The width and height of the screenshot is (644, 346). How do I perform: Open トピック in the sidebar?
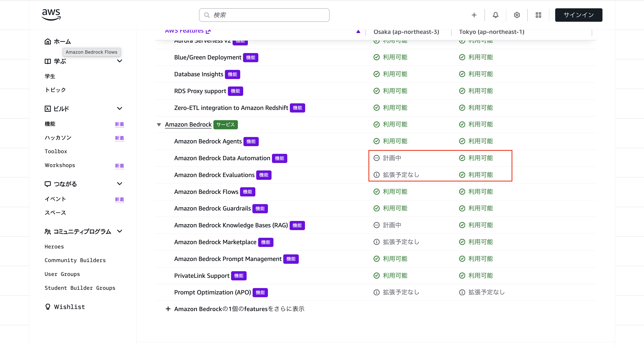55,90
